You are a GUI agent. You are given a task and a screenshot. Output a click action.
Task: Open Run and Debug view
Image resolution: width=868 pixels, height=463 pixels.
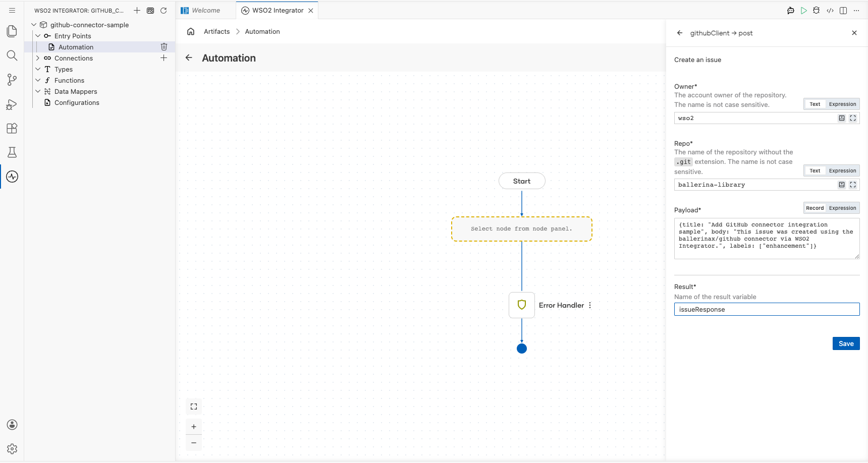pyautogui.click(x=12, y=104)
